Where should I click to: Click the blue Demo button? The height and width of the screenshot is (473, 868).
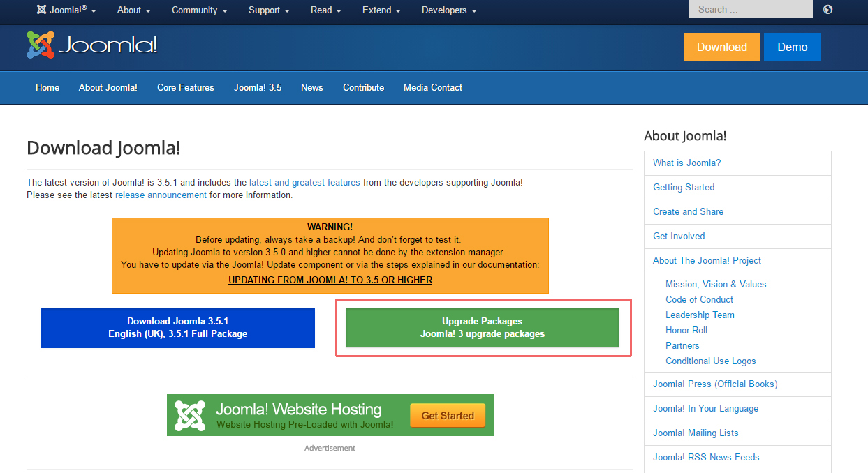coord(793,47)
